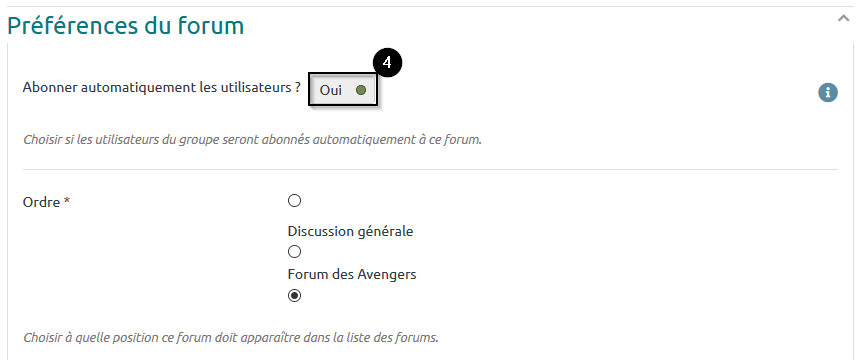Click the help text about forum position
The height and width of the screenshot is (360, 859).
[231, 337]
